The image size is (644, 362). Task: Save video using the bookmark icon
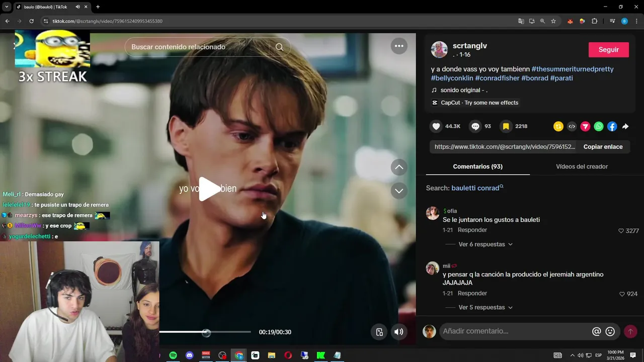[x=506, y=127]
